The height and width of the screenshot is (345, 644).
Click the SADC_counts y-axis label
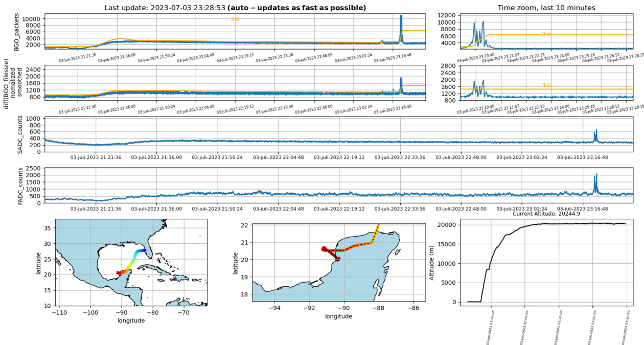pos(20,134)
